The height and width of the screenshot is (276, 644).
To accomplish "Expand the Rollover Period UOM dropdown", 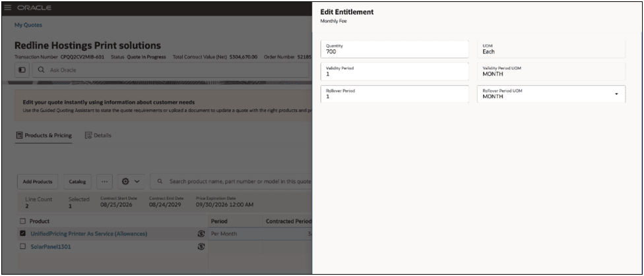I will (616, 94).
